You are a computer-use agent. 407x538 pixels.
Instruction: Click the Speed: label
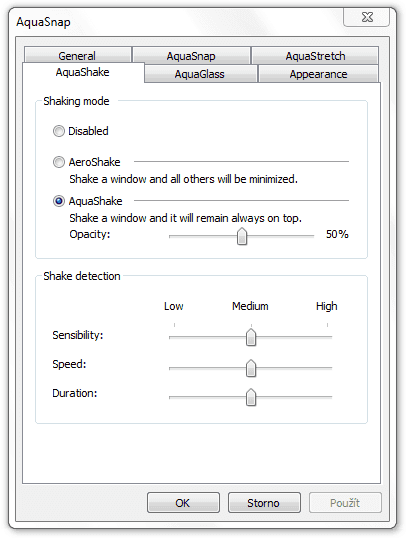(x=69, y=364)
